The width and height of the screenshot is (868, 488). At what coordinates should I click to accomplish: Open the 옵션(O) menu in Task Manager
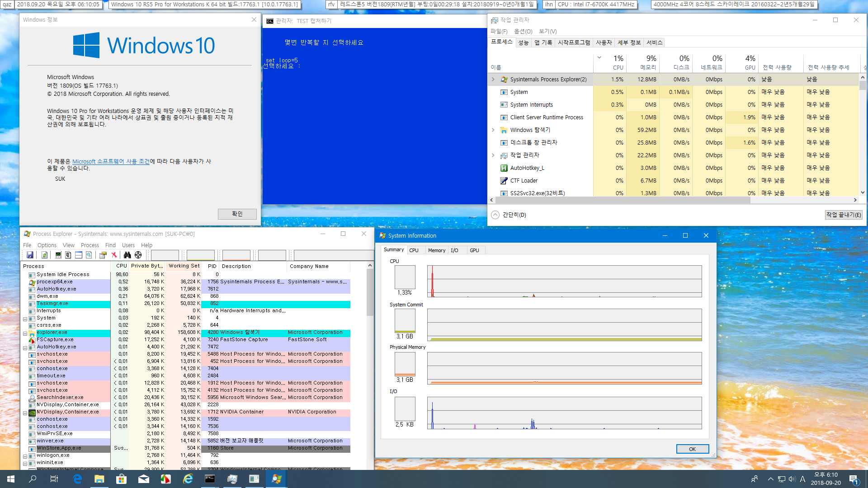(x=523, y=31)
